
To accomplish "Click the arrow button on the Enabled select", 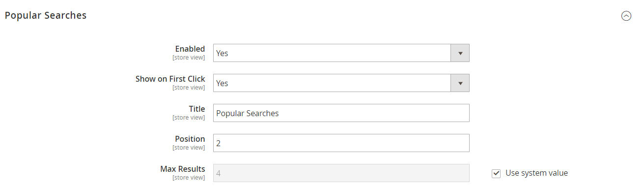I will [x=460, y=53].
